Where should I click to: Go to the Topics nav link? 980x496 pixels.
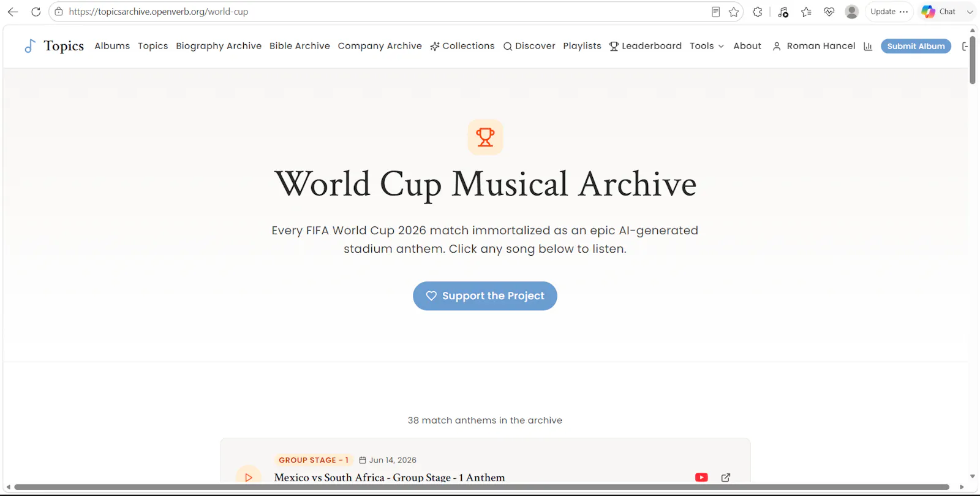pyautogui.click(x=153, y=46)
